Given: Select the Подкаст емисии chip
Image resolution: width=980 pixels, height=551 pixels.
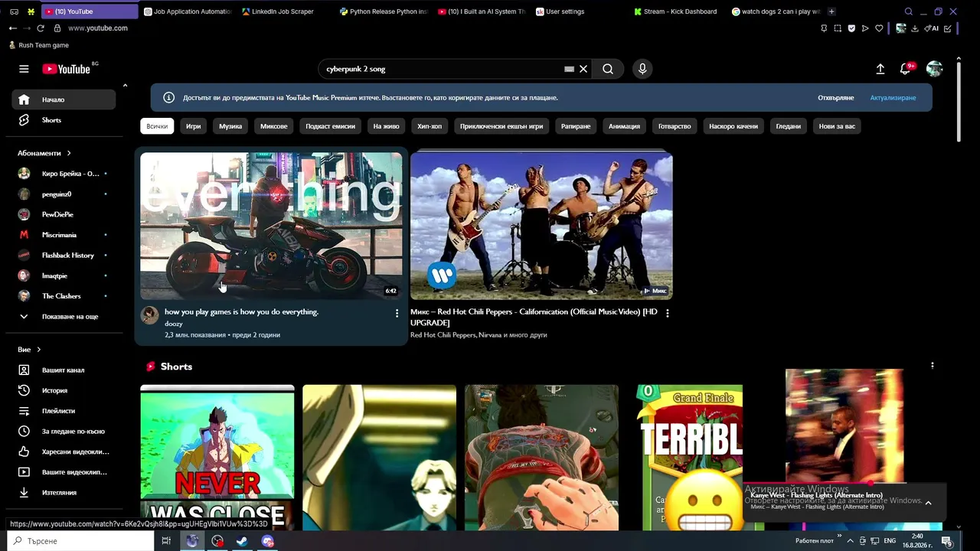Looking at the screenshot, I should point(330,126).
